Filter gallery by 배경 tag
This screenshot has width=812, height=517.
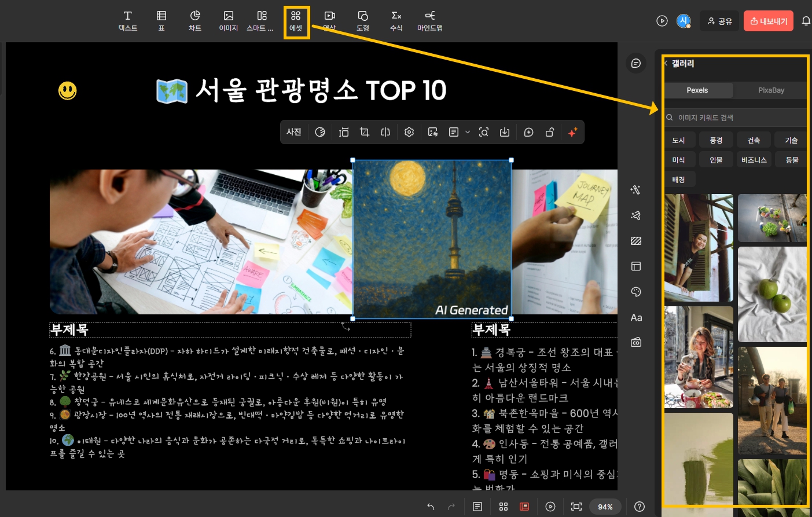coord(678,179)
